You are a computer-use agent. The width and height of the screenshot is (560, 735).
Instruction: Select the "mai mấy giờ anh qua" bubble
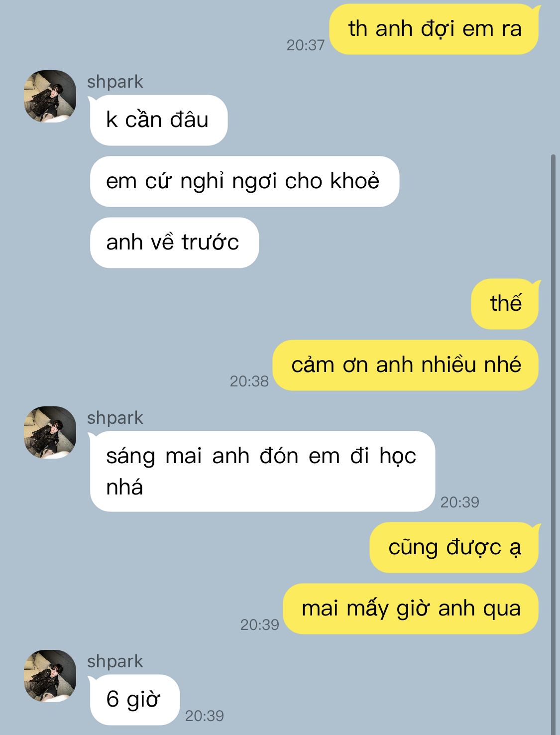(411, 609)
